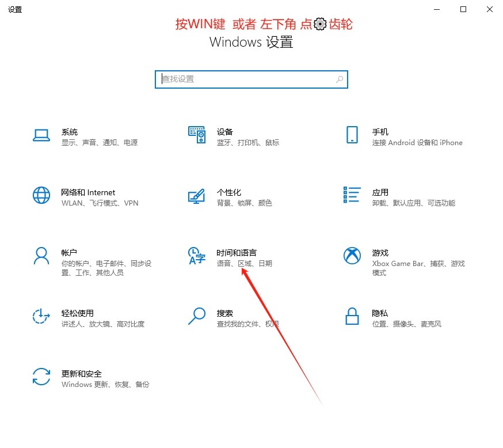Click the text Windows 更新、恢复、备份
Screen dimensions: 503x448
(105, 384)
